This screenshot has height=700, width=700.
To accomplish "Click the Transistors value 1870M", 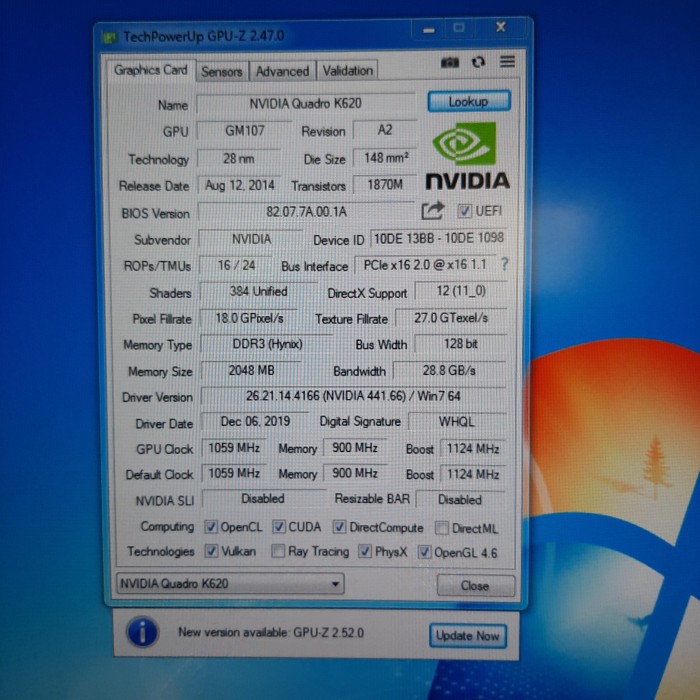I will point(385,184).
